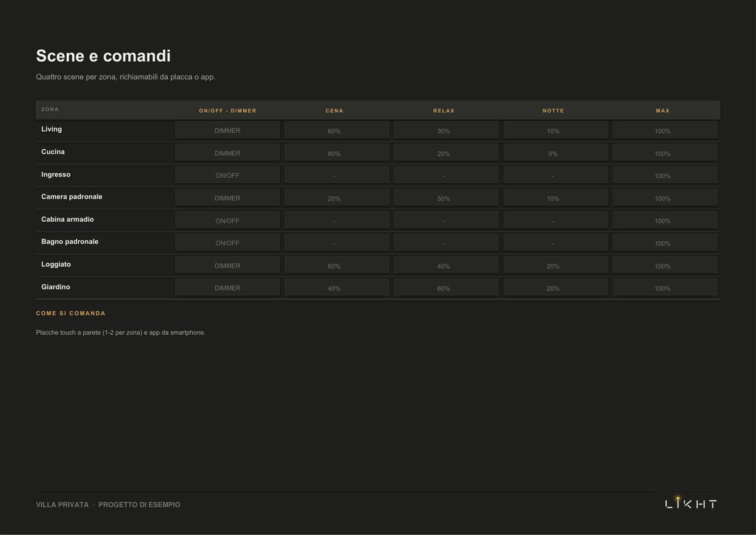This screenshot has height=535, width=756.
Task: Select the ON/OFF cell for Cabina armadio
Action: click(227, 220)
